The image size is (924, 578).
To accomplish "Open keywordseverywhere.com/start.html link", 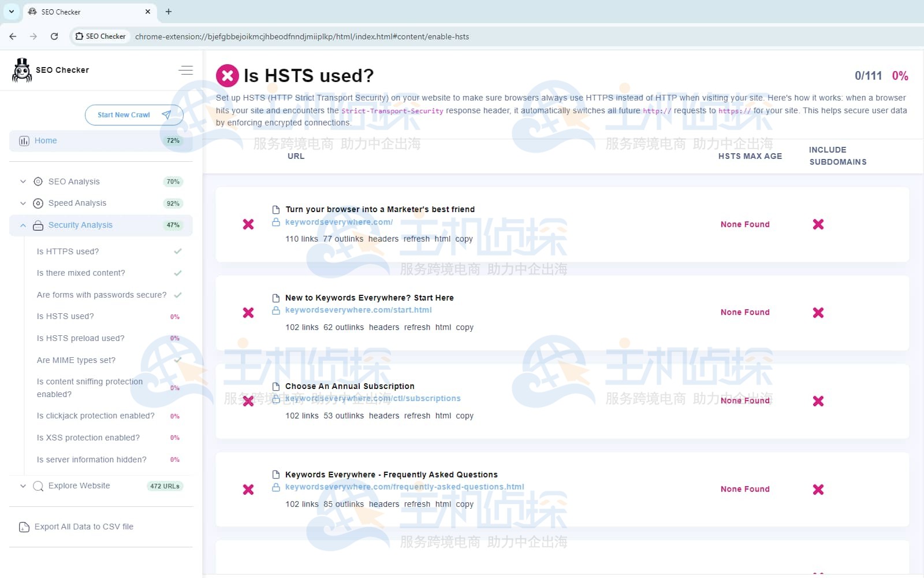I will 358,310.
